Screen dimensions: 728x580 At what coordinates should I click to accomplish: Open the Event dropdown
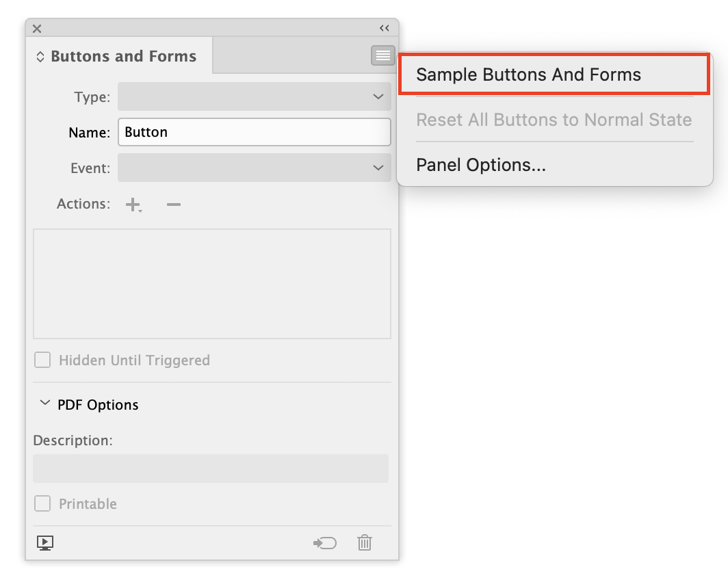coord(254,168)
